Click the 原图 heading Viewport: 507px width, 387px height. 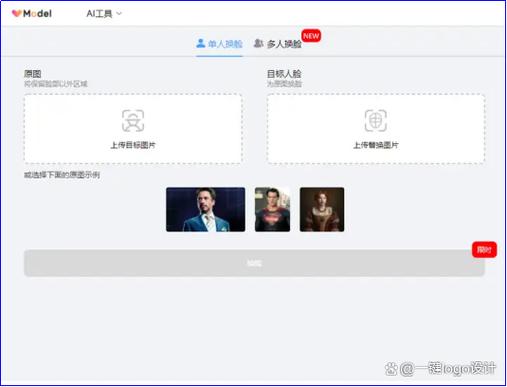(x=32, y=74)
